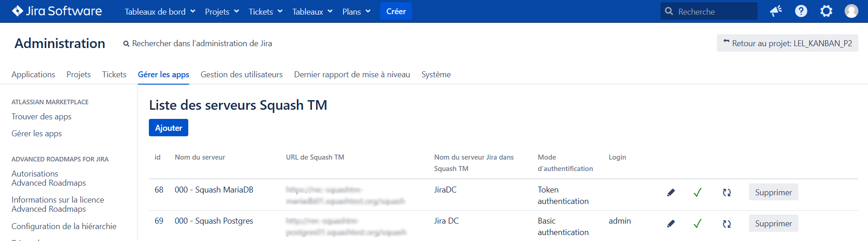This screenshot has height=241, width=868.
Task: Open the notifications megaphone icon
Action: pyautogui.click(x=775, y=11)
